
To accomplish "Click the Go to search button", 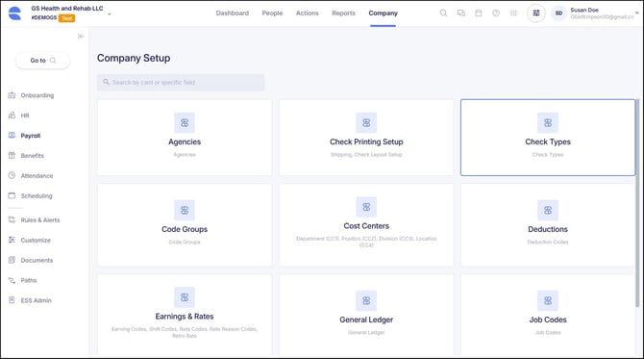I will coord(42,61).
